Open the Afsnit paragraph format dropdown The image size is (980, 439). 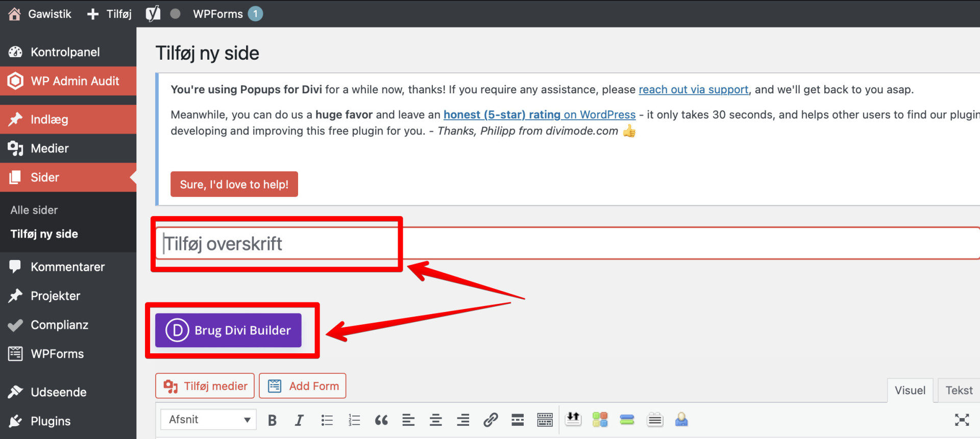coord(209,420)
